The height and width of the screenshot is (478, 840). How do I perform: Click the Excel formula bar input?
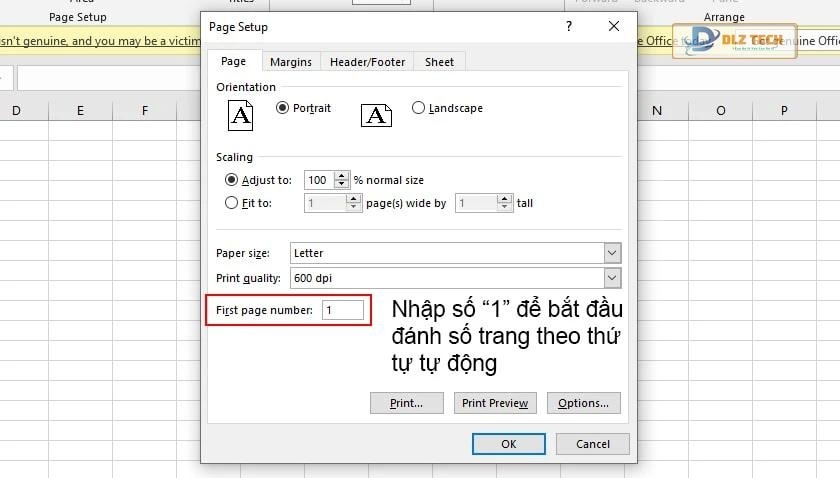[109, 78]
